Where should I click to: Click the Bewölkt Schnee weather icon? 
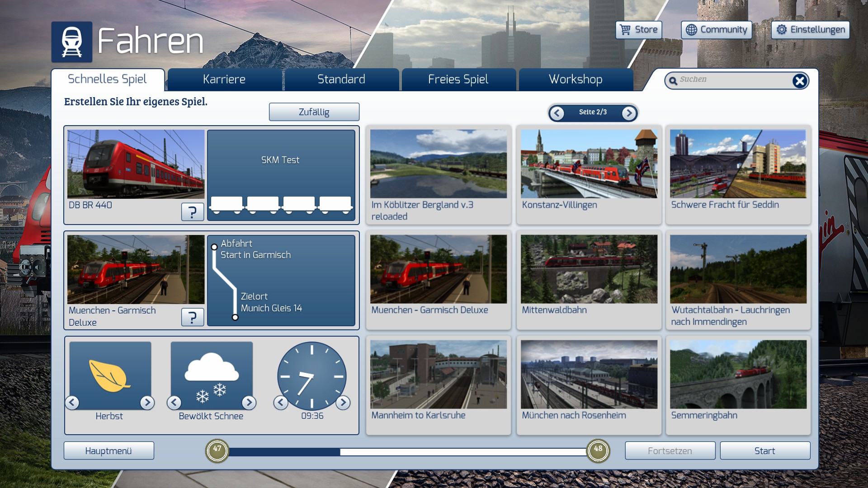point(212,375)
